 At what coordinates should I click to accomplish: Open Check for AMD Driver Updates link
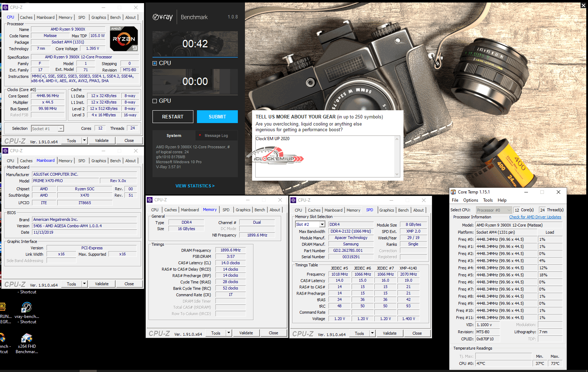coord(535,217)
